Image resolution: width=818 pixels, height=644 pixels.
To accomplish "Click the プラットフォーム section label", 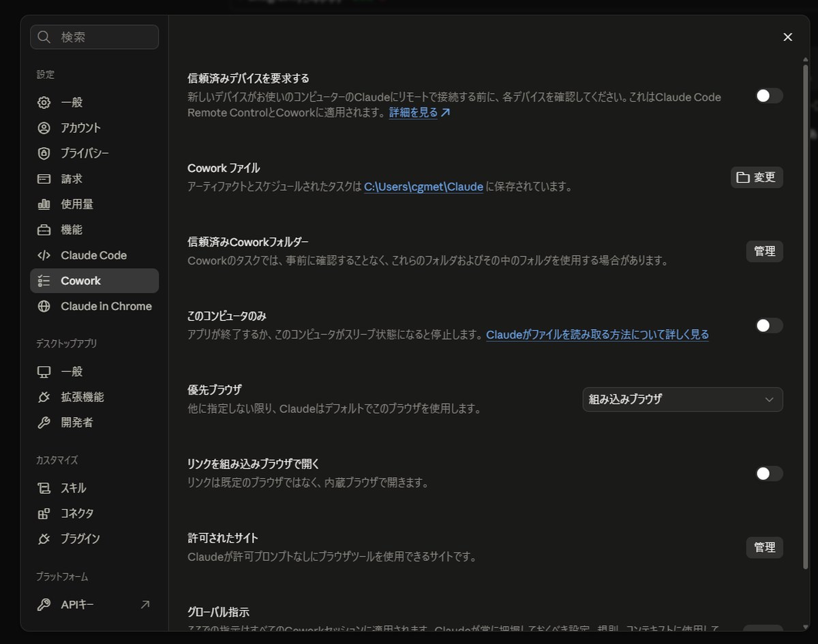I will 62,577.
